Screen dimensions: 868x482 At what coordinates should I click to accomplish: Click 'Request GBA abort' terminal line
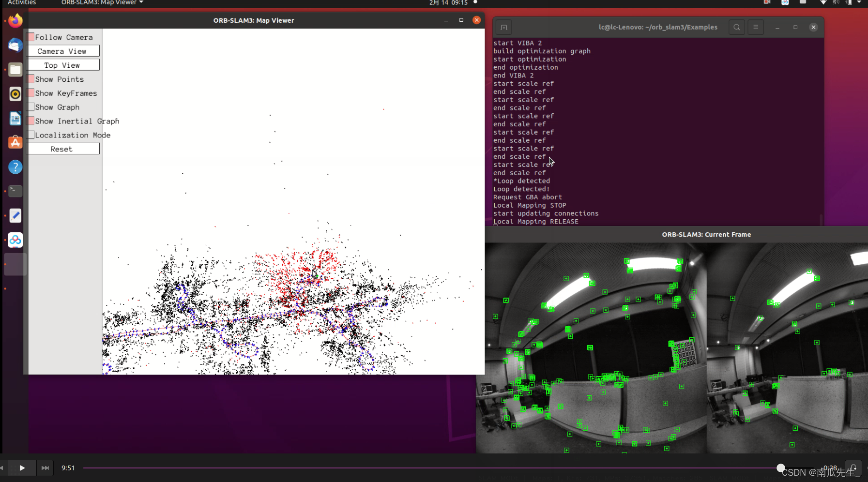click(528, 197)
